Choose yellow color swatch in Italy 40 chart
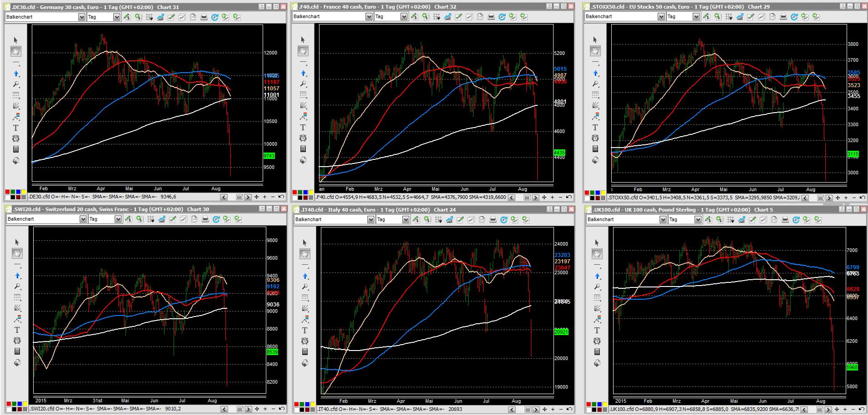This screenshot has height=415, width=868. click(313, 404)
